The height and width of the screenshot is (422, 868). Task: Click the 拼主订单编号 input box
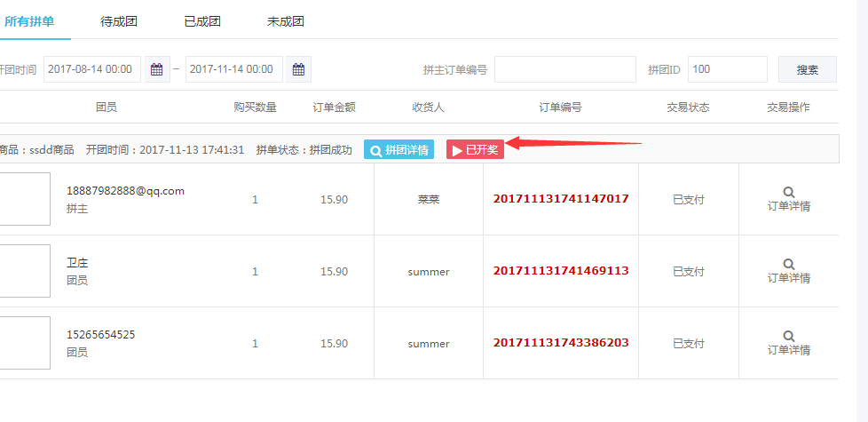pos(564,69)
